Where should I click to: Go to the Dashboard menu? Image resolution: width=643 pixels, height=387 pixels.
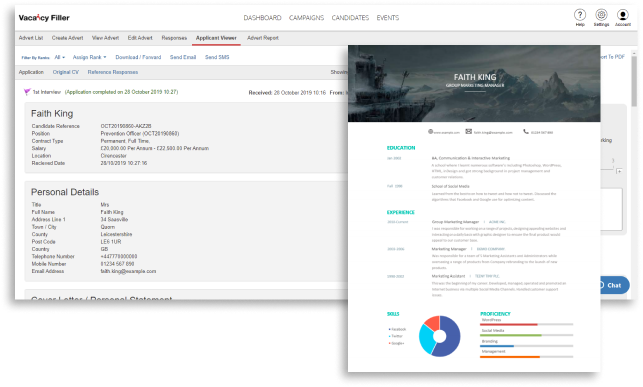click(262, 18)
